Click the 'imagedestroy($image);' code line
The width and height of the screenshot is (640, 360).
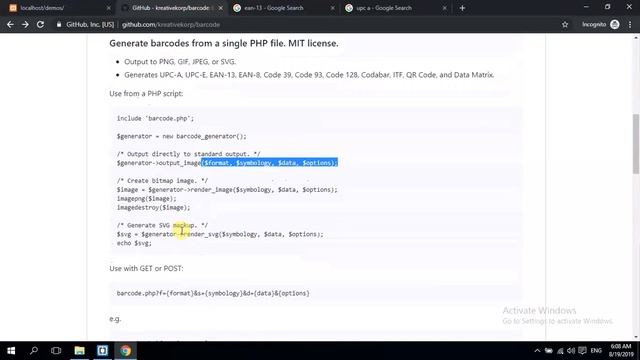tap(153, 208)
